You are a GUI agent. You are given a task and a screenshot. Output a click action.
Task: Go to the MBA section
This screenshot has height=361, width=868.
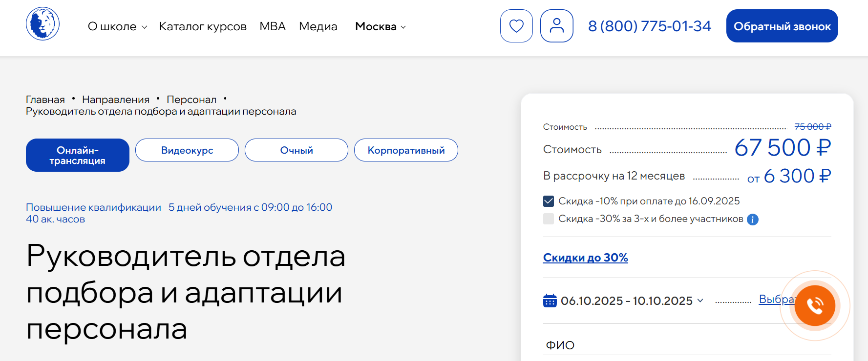click(272, 26)
